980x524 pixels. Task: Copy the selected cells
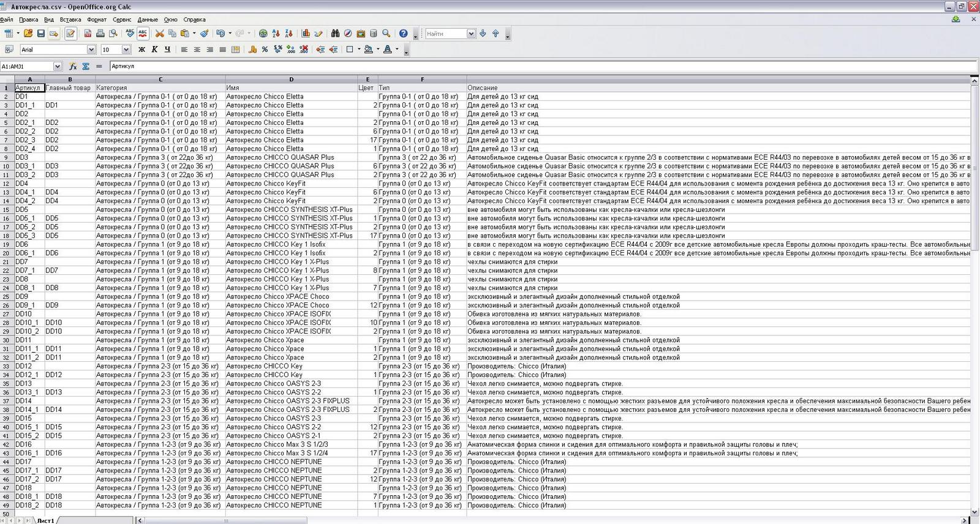[x=172, y=34]
